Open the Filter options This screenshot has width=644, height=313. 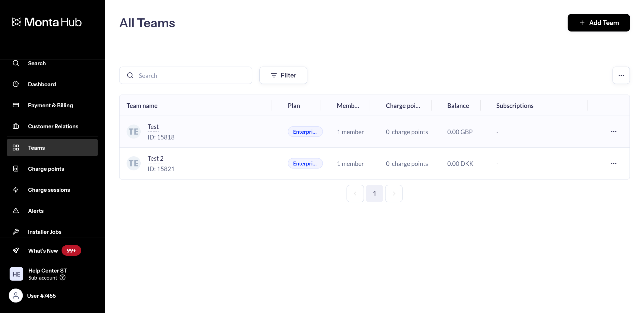coord(283,75)
